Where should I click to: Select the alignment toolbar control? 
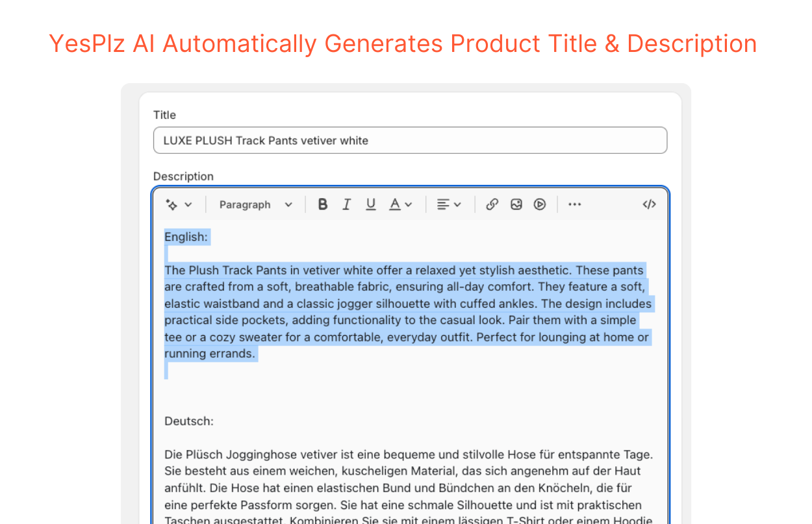(444, 204)
